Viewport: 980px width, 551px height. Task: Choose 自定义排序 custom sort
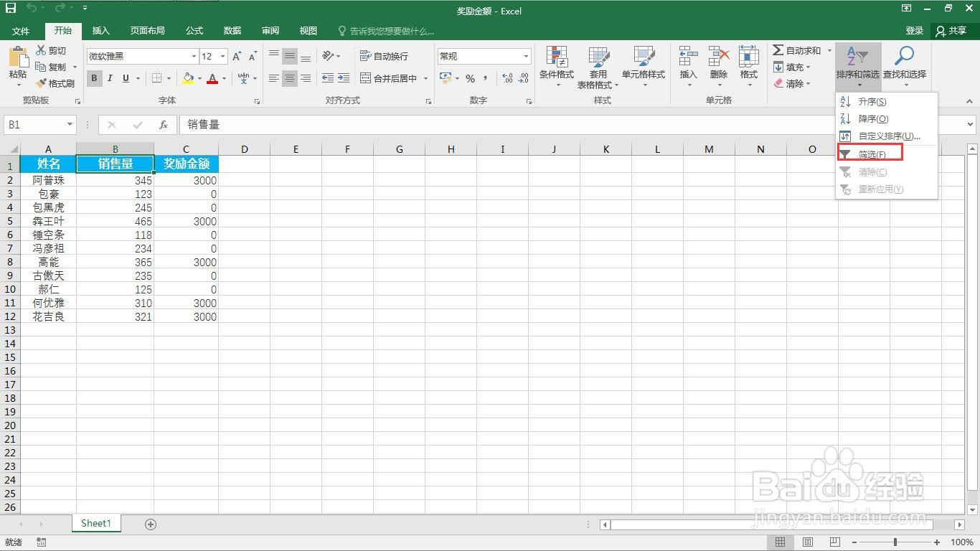click(x=887, y=136)
